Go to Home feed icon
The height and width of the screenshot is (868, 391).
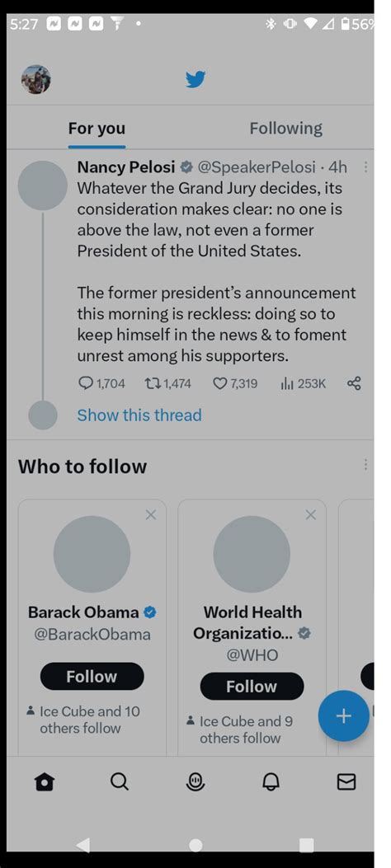coord(45,781)
